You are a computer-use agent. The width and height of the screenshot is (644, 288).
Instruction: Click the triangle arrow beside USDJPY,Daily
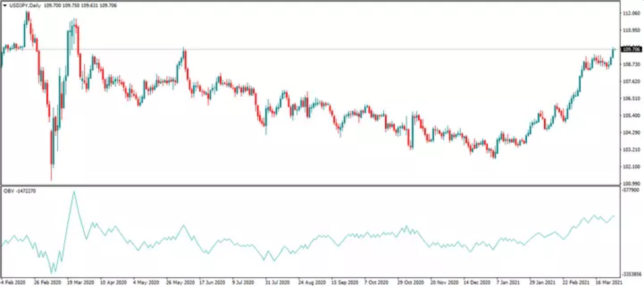[x=5, y=5]
